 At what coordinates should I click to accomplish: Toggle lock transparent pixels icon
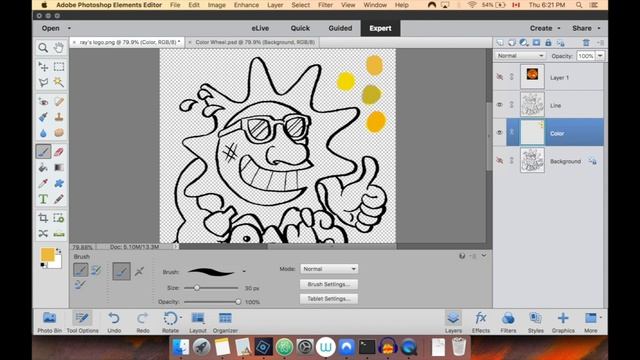[561, 42]
